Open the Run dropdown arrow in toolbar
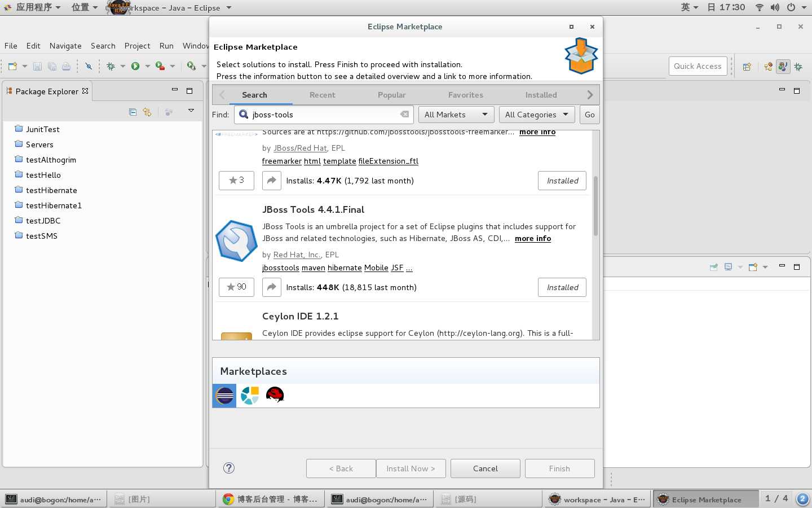Screen dimensions: 812x508 [x=148, y=66]
